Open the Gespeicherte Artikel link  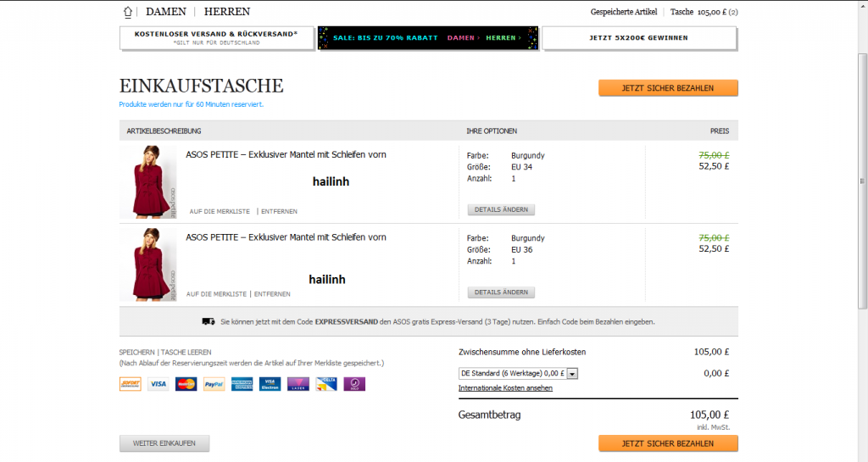(624, 12)
